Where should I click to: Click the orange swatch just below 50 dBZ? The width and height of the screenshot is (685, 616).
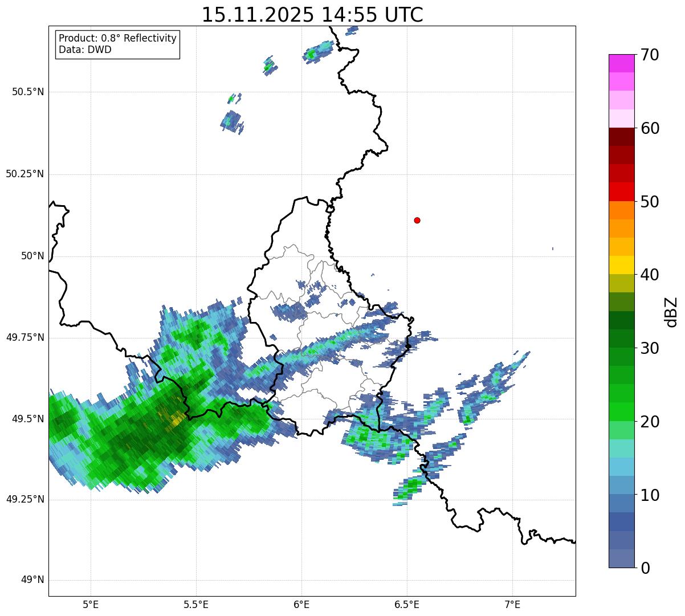coord(622,210)
